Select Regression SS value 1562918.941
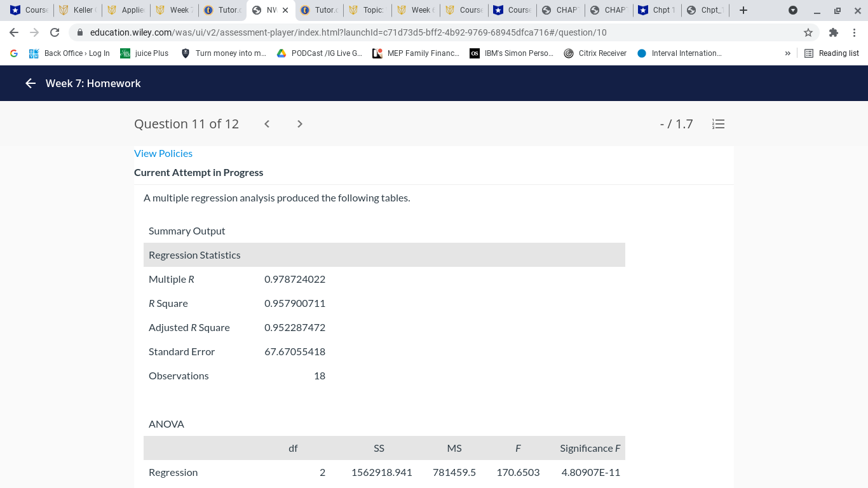The height and width of the screenshot is (488, 868). point(382,472)
